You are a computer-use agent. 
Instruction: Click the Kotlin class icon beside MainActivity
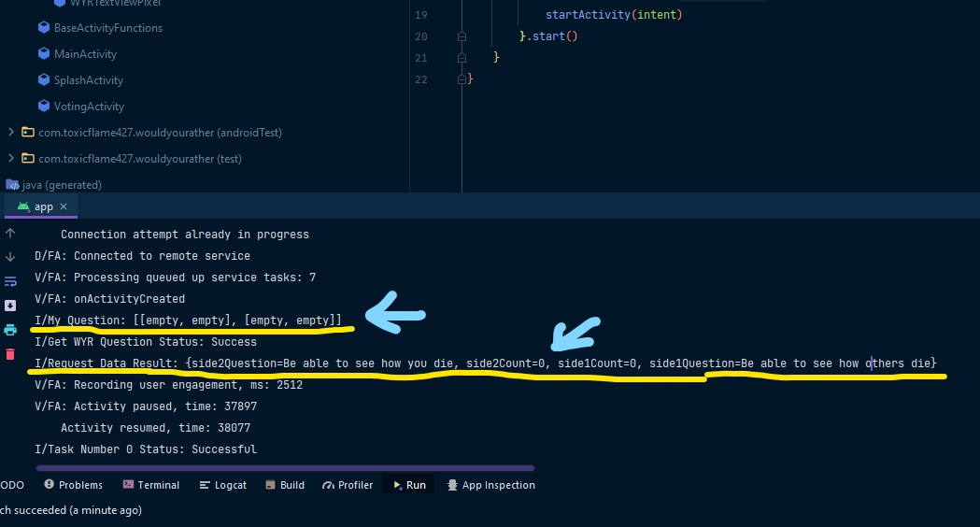(44, 54)
